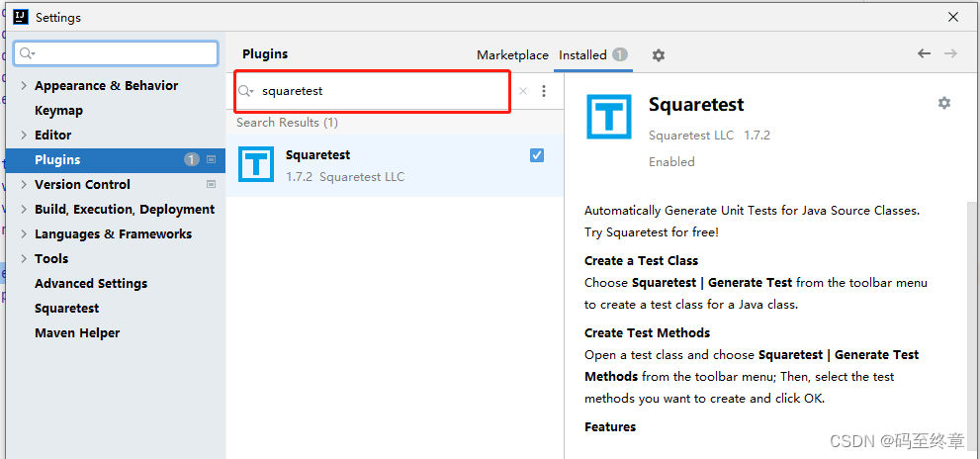
Task: Click the magnifier in settings search box
Action: click(x=27, y=53)
